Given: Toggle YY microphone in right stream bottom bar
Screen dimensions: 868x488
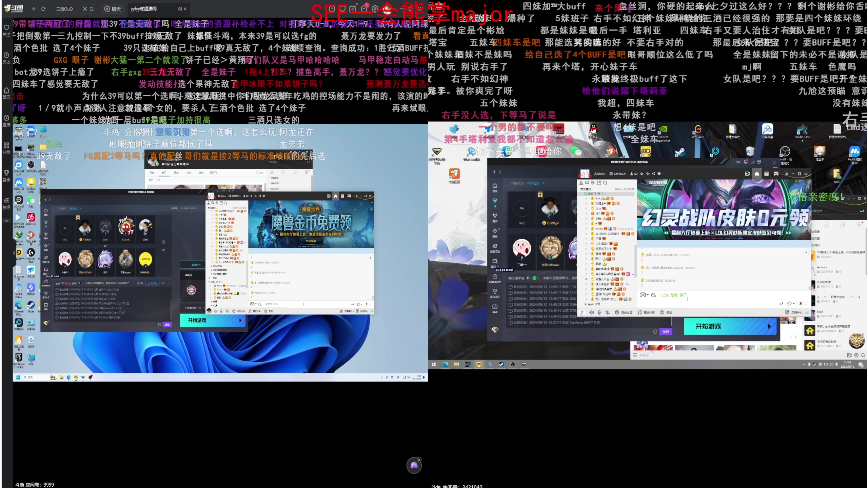Looking at the screenshot, I should point(599,312).
